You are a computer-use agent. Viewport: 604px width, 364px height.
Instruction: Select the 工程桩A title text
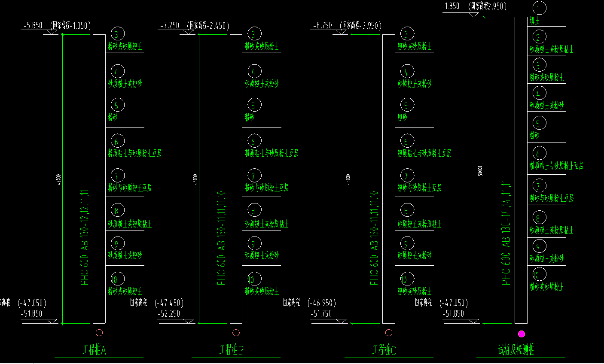[95, 350]
